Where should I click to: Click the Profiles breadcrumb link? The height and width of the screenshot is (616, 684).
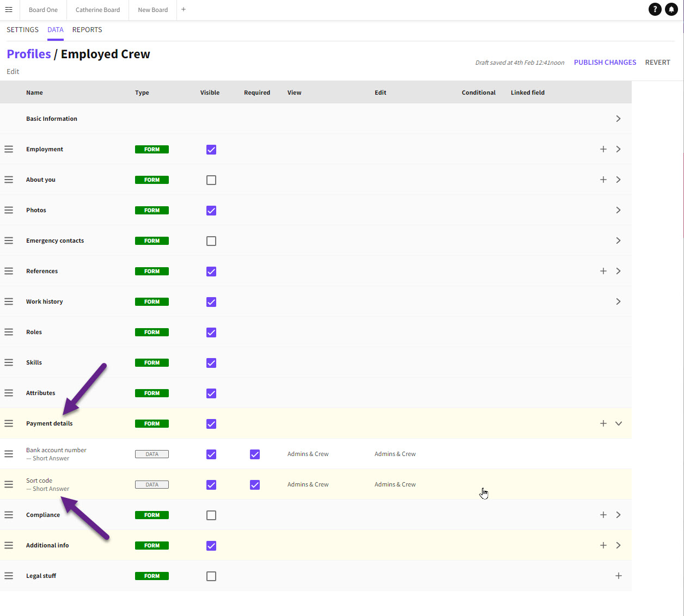(x=29, y=54)
